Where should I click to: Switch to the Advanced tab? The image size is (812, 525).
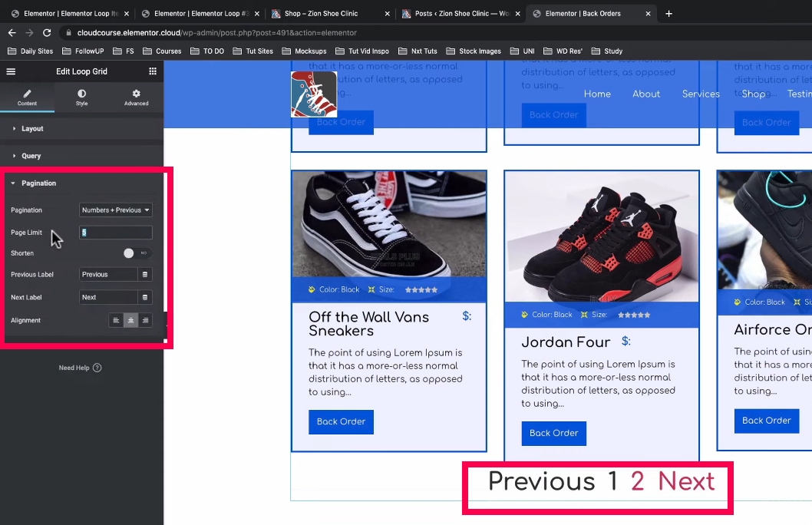136,97
